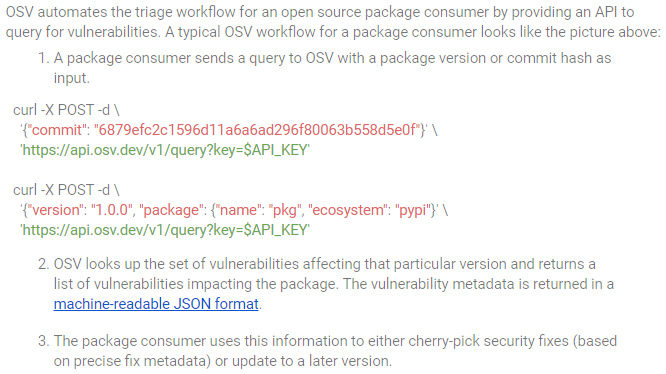Open the machine-readable JSON format link
The width and height of the screenshot is (666, 374).
[x=156, y=304]
